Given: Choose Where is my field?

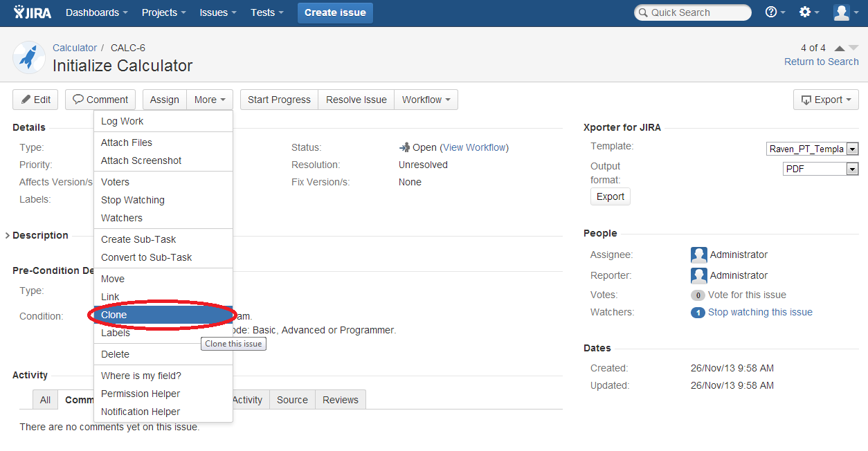Looking at the screenshot, I should point(163,376).
